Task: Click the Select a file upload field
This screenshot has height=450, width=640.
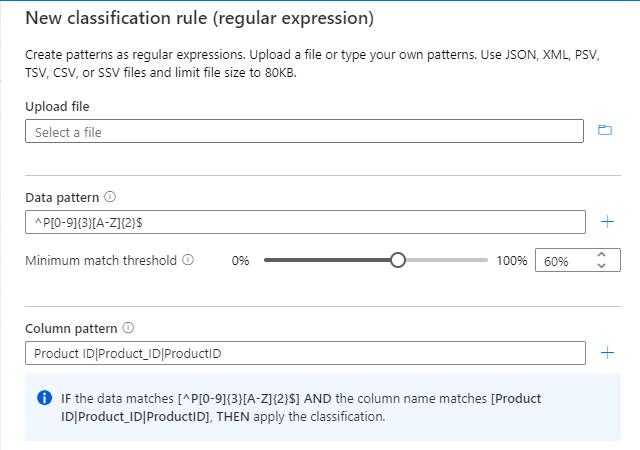Action: tap(304, 131)
